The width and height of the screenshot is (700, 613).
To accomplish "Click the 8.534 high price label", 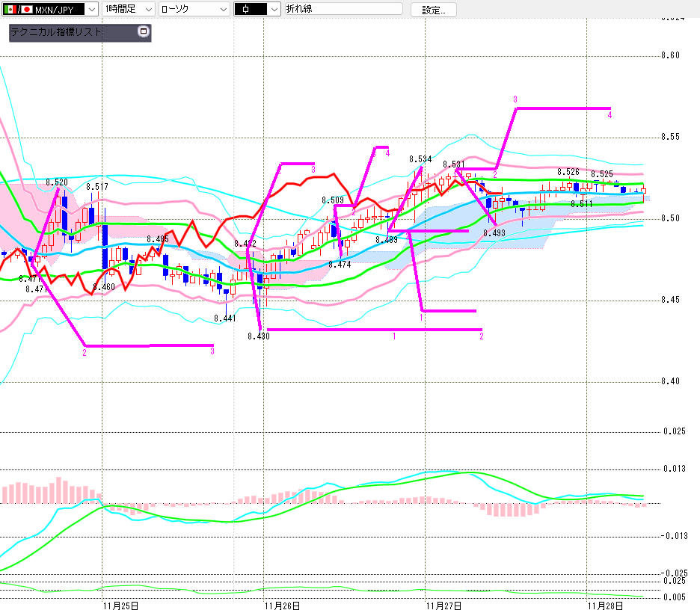I will [420, 159].
